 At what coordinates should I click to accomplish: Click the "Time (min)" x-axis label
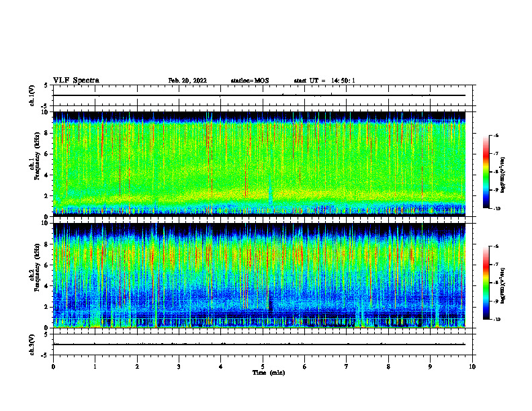269,373
